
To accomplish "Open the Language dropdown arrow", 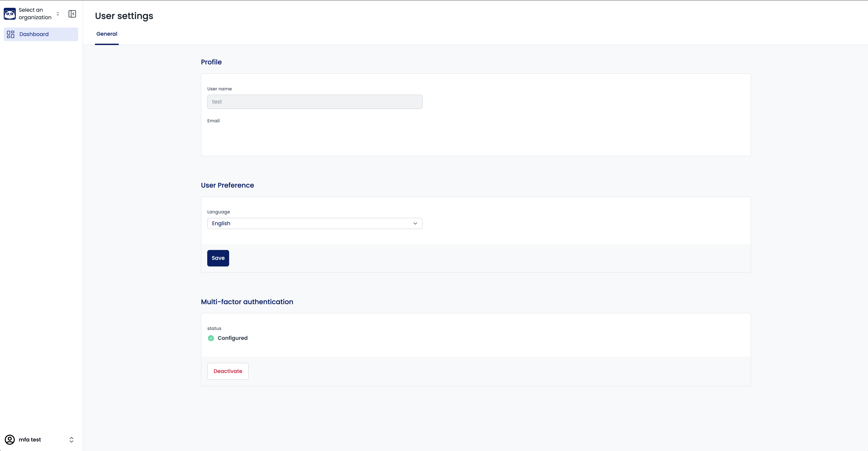I will 415,223.
